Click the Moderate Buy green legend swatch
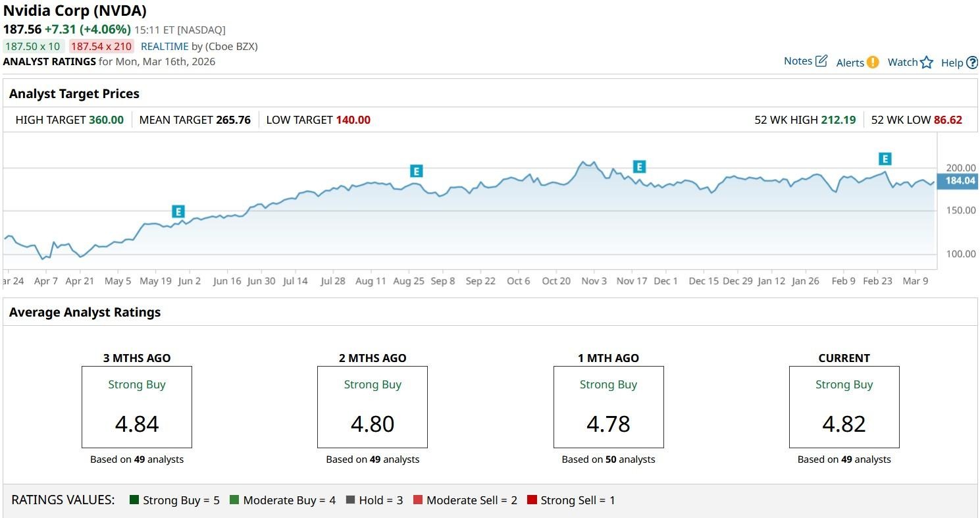 234,500
